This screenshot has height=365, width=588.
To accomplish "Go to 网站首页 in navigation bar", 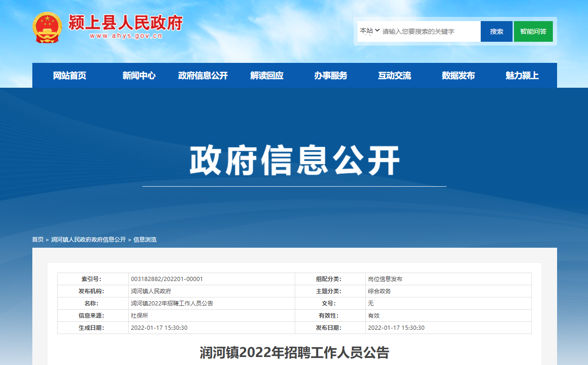I will coord(70,76).
